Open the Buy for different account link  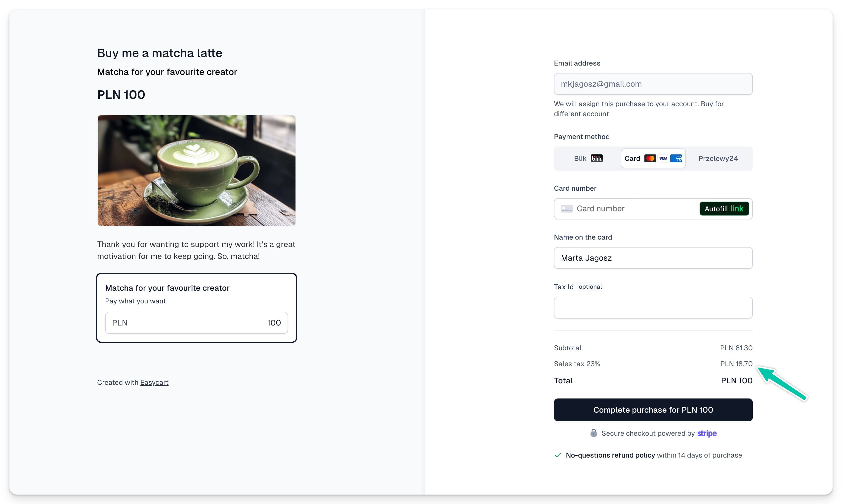(639, 109)
